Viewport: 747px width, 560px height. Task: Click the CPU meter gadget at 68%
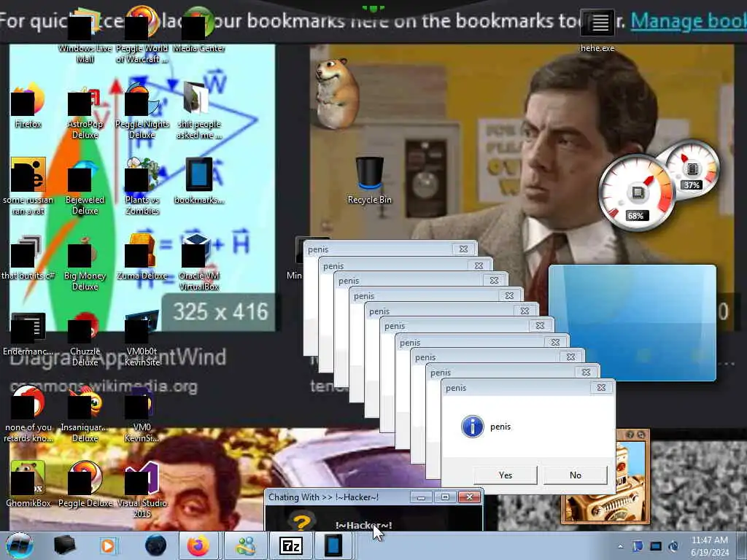click(x=636, y=192)
